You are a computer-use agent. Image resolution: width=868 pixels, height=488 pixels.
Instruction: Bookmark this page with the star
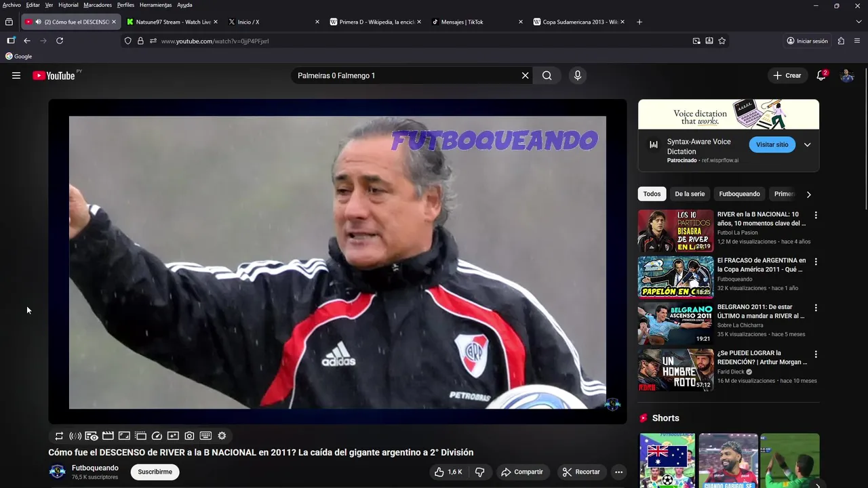point(722,41)
